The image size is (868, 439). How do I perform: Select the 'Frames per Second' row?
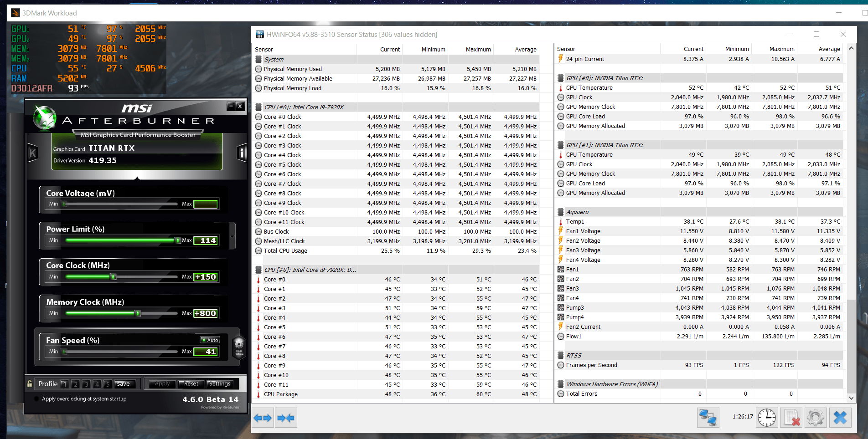pyautogui.click(x=699, y=365)
